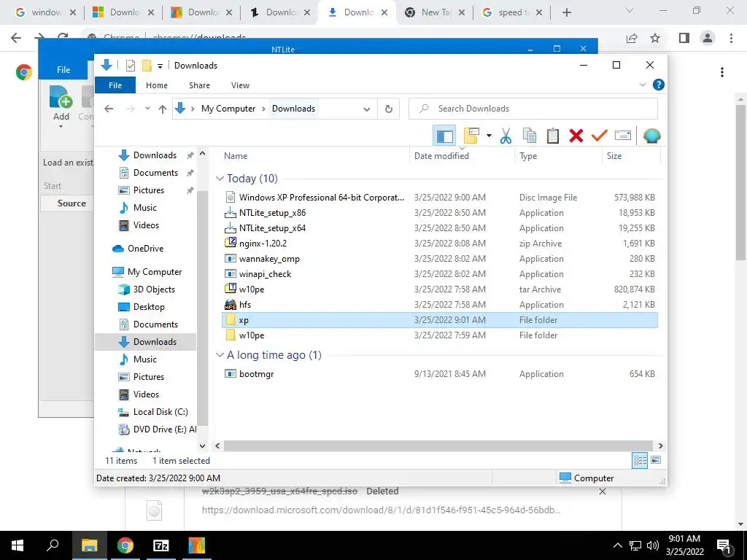Image resolution: width=747 pixels, height=560 pixels.
Task: Click the orange checkmark Properties icon
Action: point(600,136)
